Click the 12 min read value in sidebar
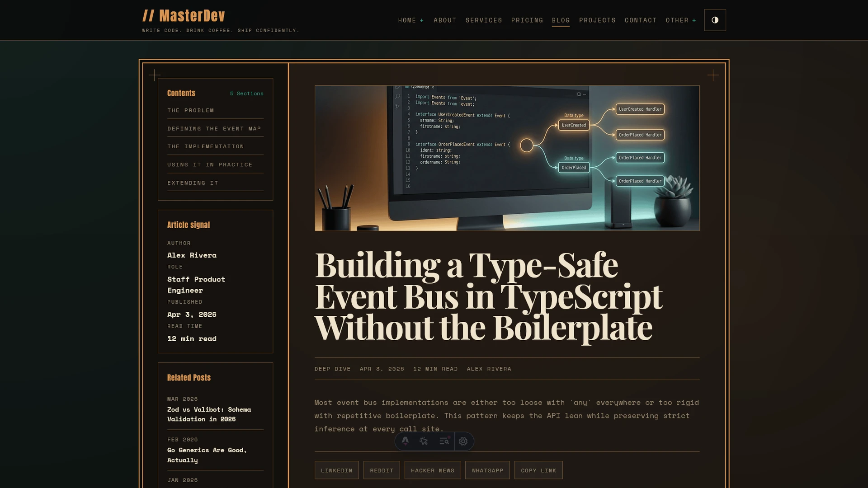 (x=192, y=339)
